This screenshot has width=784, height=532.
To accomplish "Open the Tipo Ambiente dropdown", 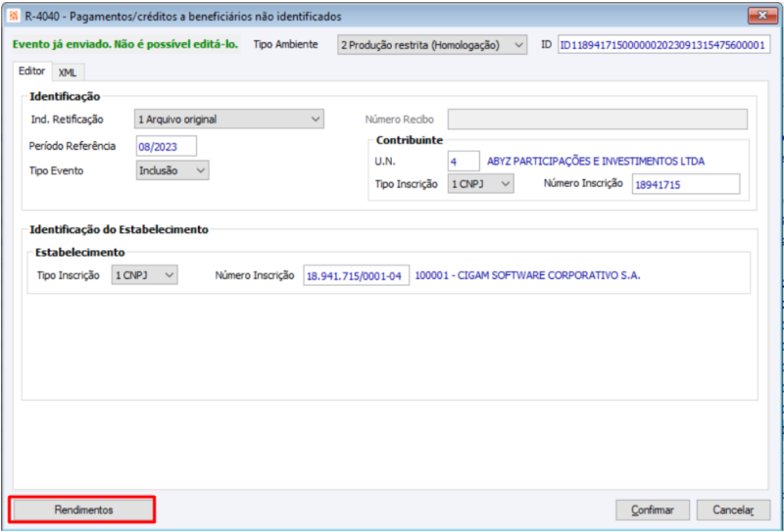I will tap(432, 45).
